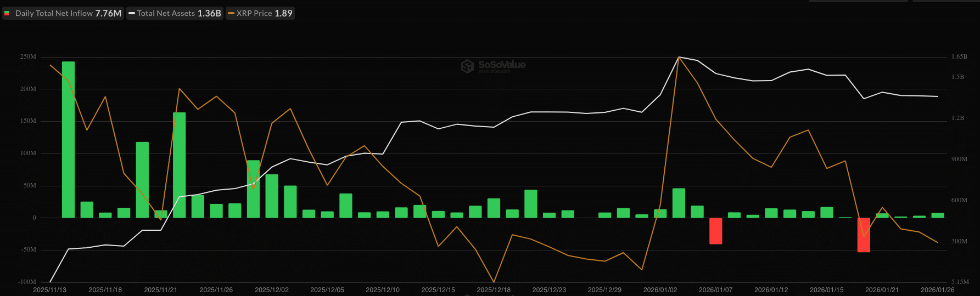Screen dimensions: 980x296
Task: Click the 2025/11/13 date label
Action: coord(50,290)
